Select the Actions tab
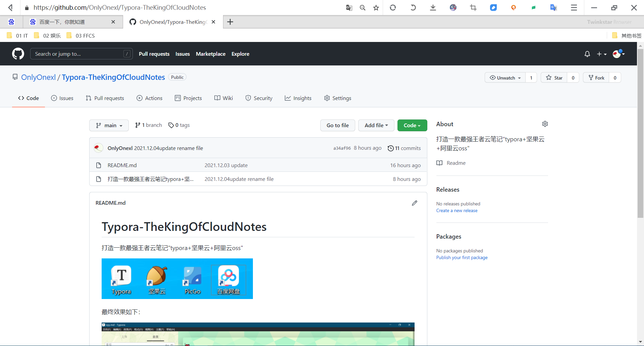Viewport: 644px width, 346px height. click(x=150, y=98)
